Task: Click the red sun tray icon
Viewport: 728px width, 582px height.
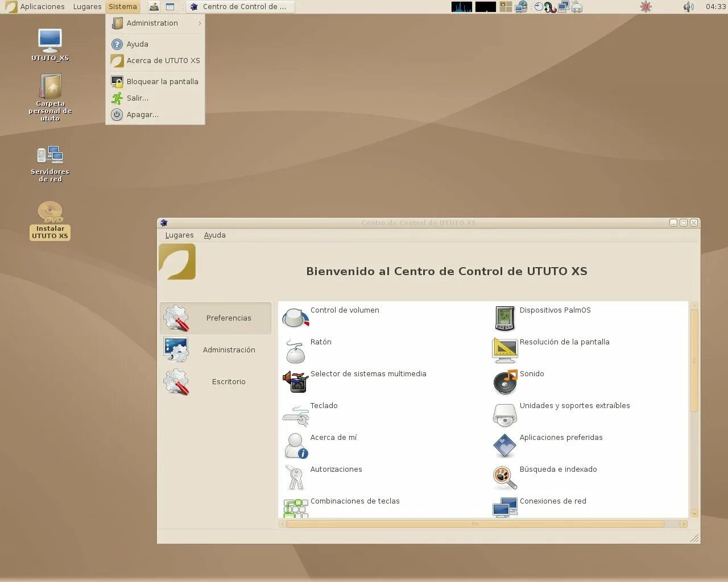Action: (x=646, y=7)
